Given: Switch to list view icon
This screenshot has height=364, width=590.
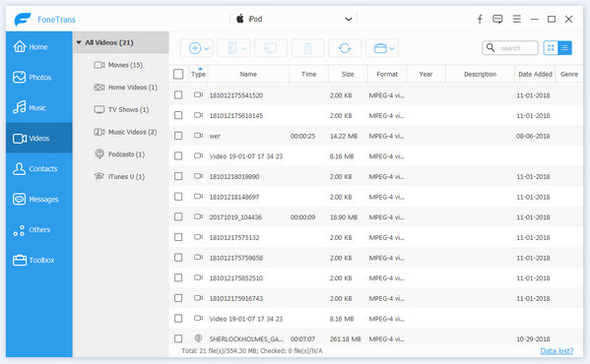Looking at the screenshot, I should [x=564, y=47].
